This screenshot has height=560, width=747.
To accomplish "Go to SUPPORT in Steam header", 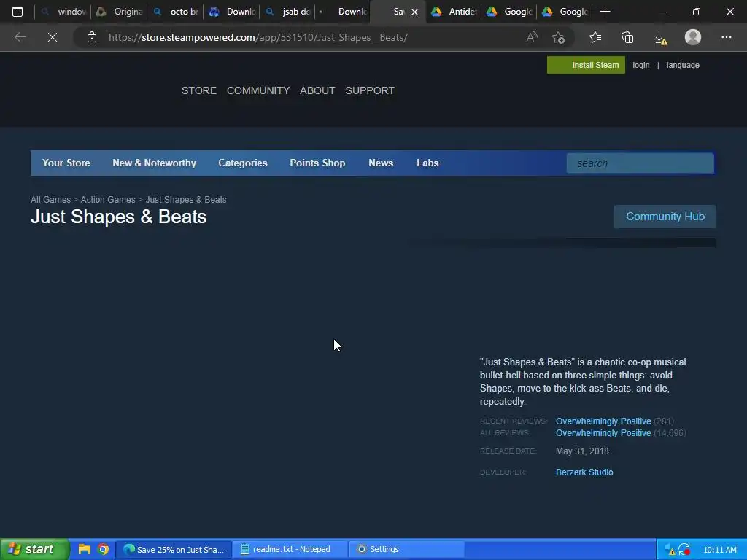I will [x=370, y=90].
